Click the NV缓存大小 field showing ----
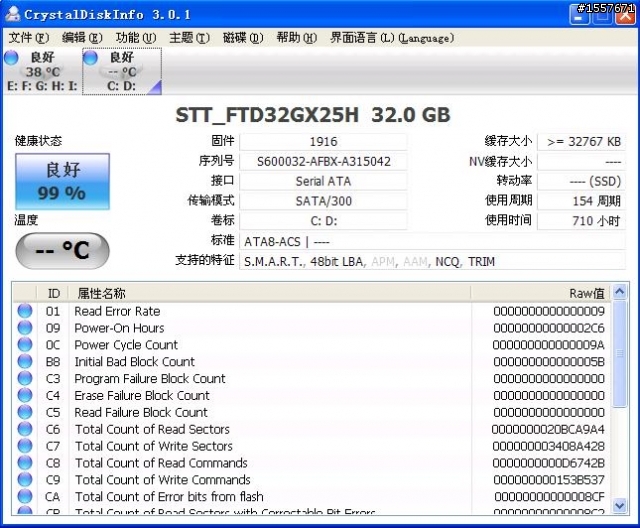The image size is (640, 528). [x=581, y=162]
